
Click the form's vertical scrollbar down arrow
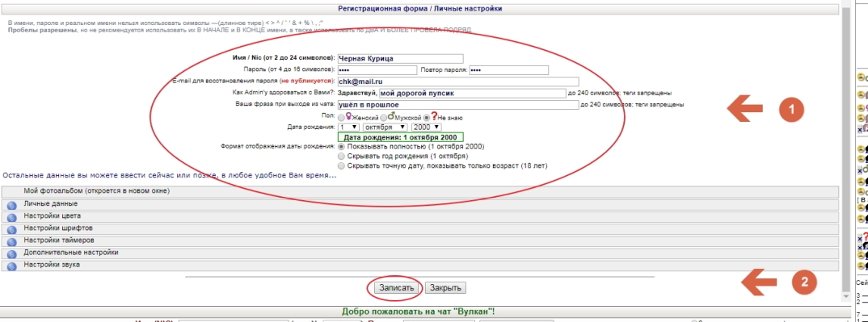coord(846,297)
